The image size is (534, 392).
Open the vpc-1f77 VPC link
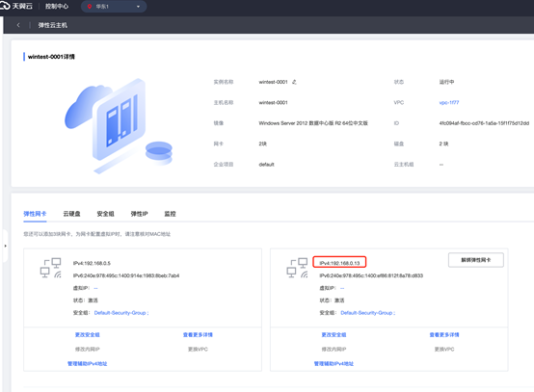coord(449,102)
